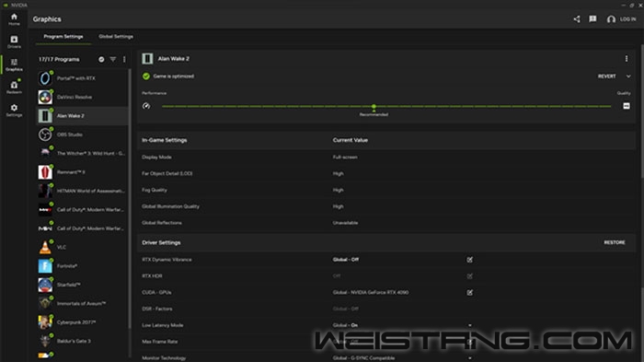Click the optimized filter checkmark icon
The height and width of the screenshot is (362, 644).
pos(101,59)
